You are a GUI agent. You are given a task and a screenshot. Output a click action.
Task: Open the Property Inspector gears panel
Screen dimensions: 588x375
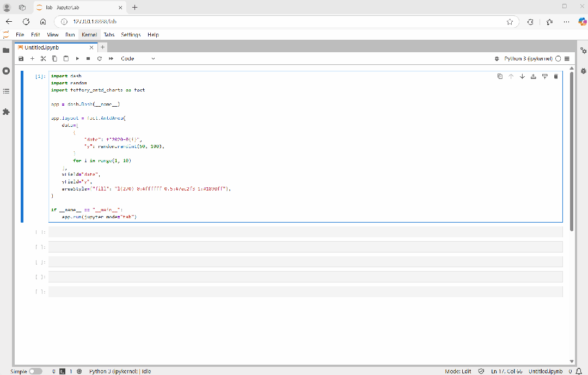(583, 50)
